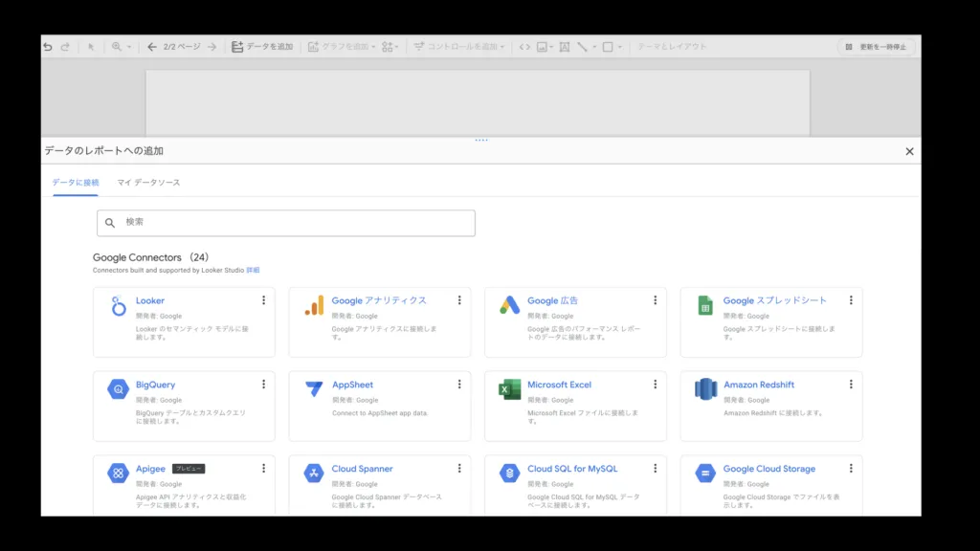This screenshot has height=551, width=980.
Task: Open community visualizations components menu
Action: pyautogui.click(x=390, y=47)
